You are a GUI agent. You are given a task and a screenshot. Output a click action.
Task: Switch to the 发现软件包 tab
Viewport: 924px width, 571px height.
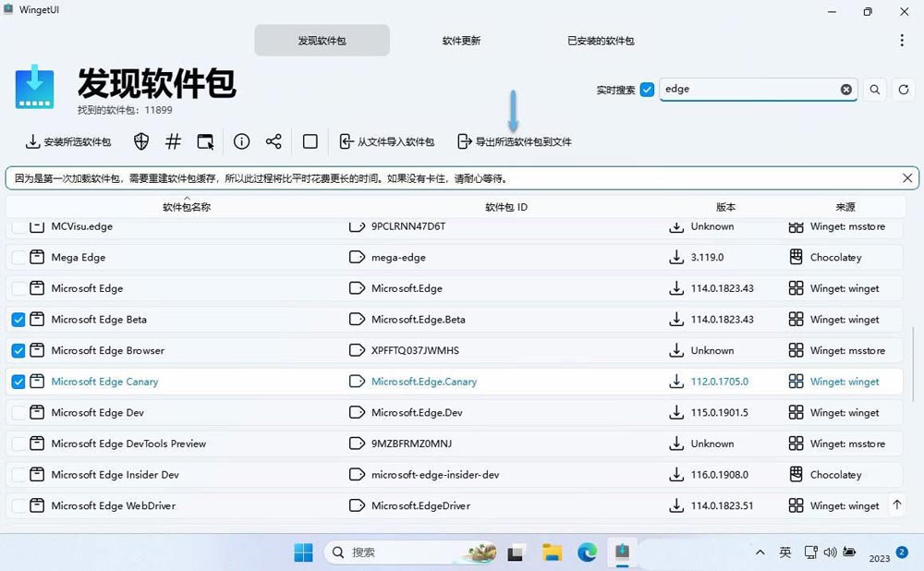pos(322,41)
